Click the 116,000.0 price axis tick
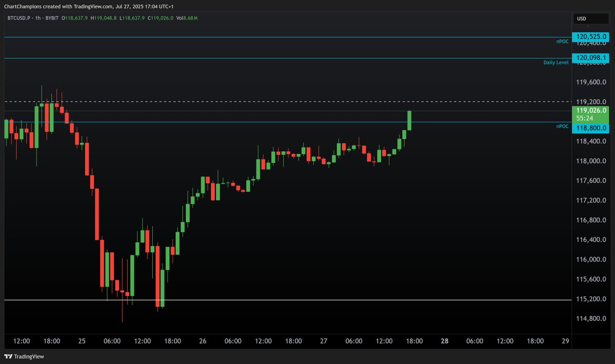The height and width of the screenshot is (364, 615). (x=591, y=259)
